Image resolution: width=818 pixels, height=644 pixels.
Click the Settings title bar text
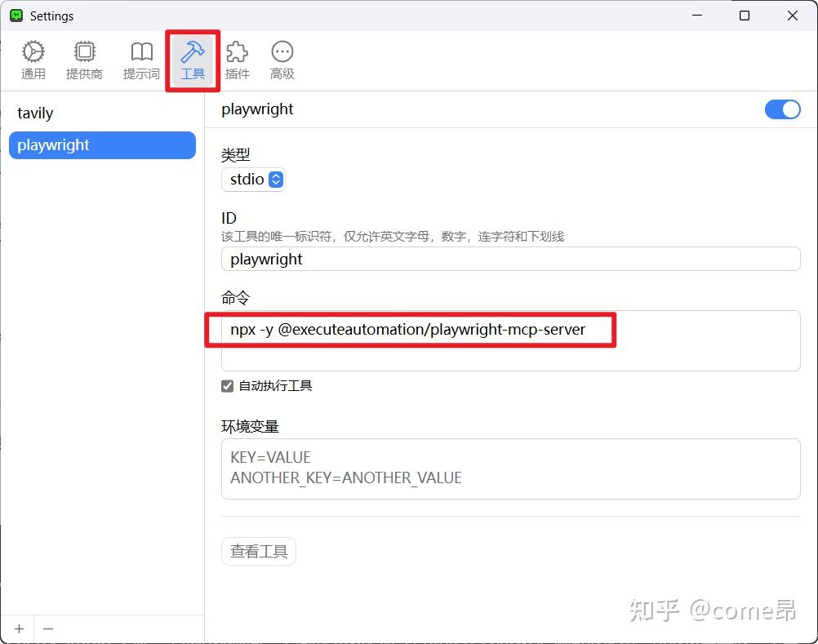pos(51,15)
